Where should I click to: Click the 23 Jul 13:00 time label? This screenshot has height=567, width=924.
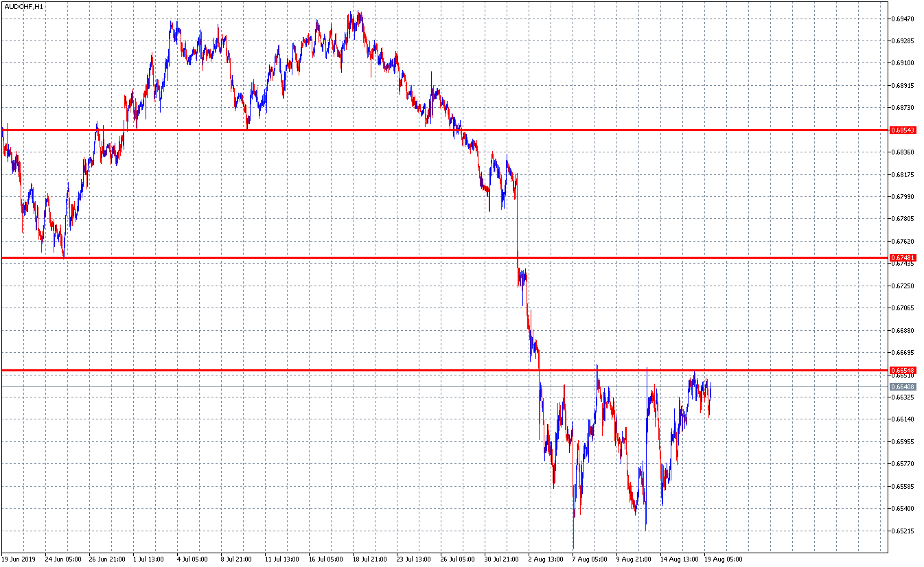[x=415, y=559]
